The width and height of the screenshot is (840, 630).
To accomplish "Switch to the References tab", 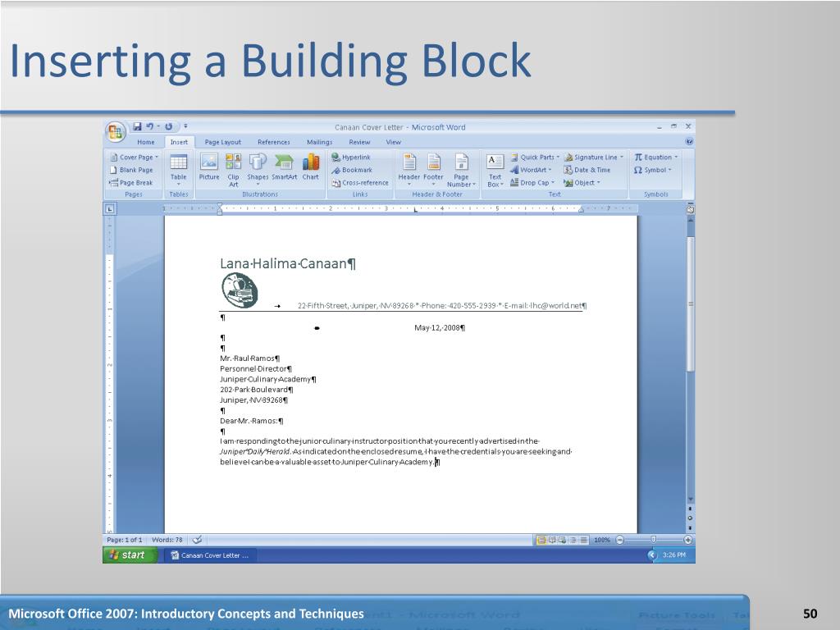I will [x=274, y=142].
